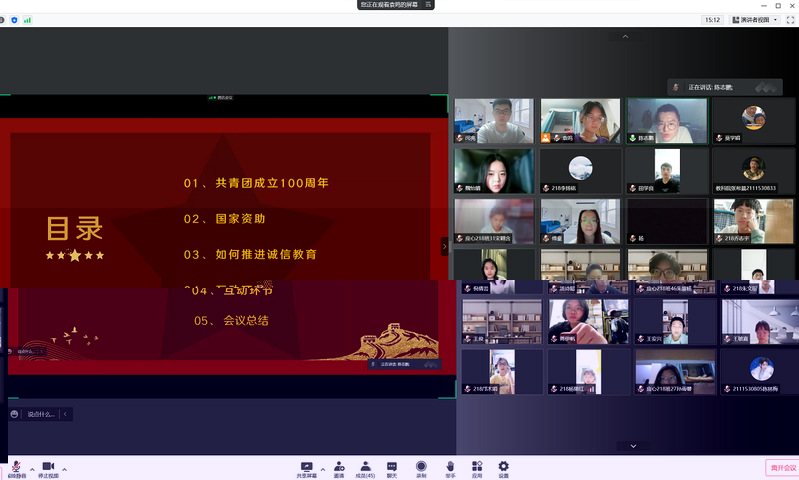Open 设置 gear settings
This screenshot has height=480, width=799.
click(x=503, y=469)
